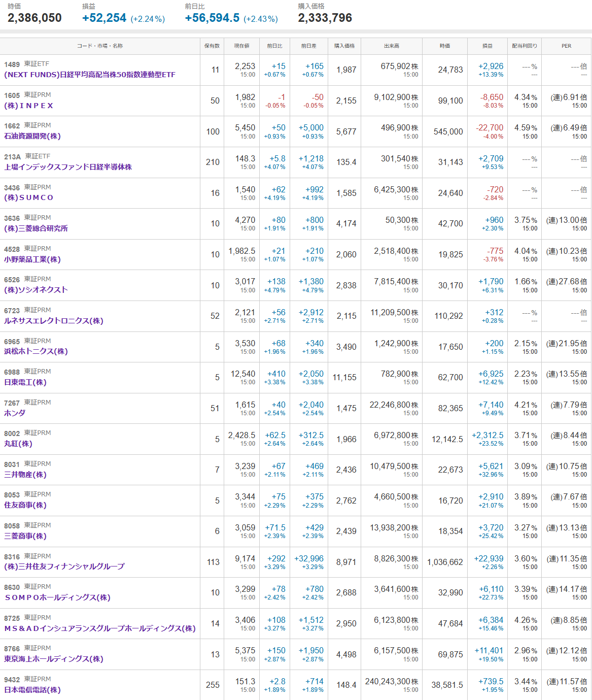Open the 石油資源開発(株) stock page
The height and width of the screenshot is (700, 592).
(x=32, y=136)
